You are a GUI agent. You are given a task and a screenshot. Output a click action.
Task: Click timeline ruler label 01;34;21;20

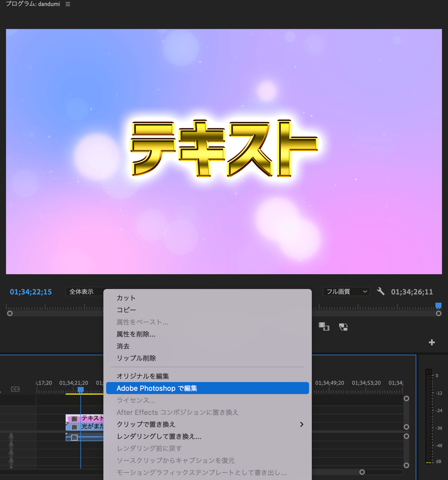74,383
